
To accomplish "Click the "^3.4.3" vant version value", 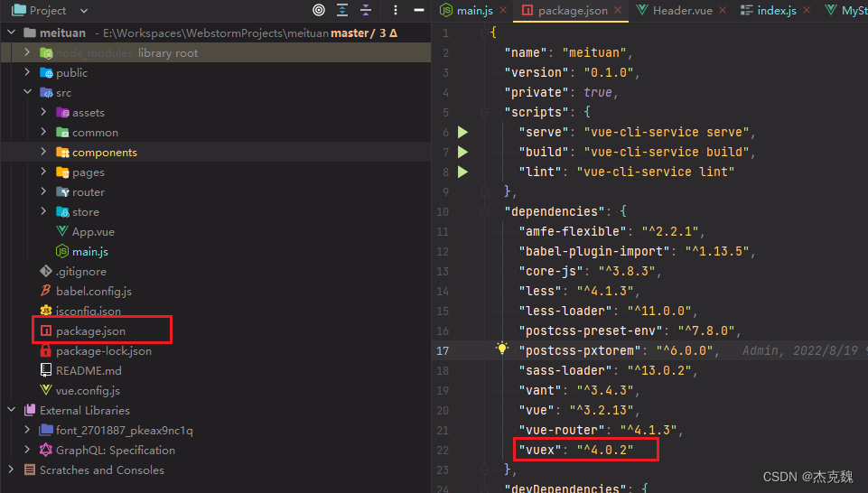I will pos(605,390).
